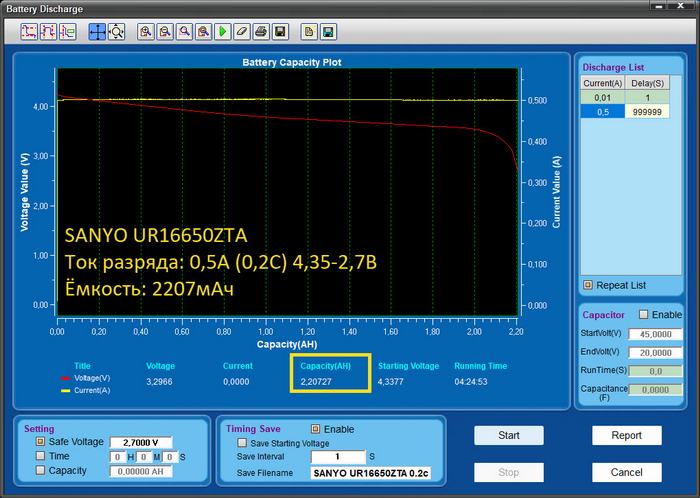700x498 pixels.
Task: Toggle the Repeat List checkbox
Action: (588, 285)
